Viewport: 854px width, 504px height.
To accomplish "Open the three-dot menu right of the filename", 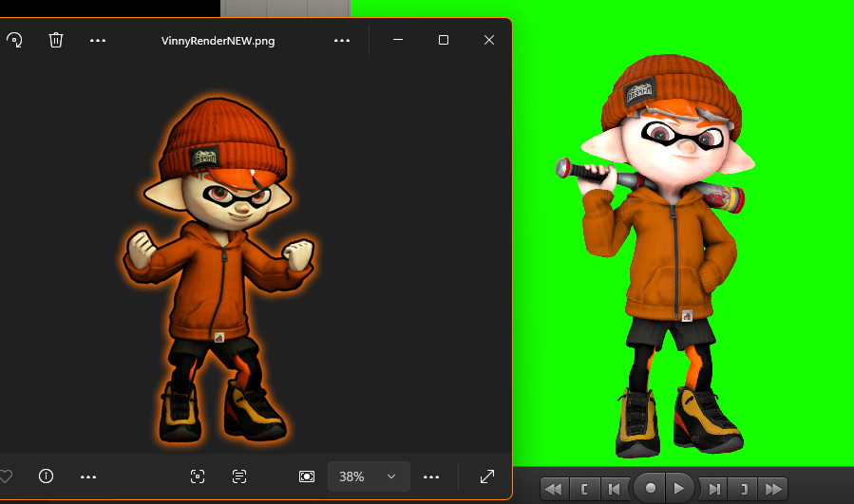I will click(342, 40).
